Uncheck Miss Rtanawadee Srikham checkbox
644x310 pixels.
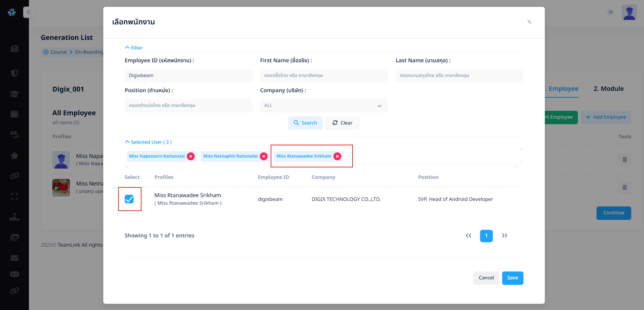coord(129,199)
